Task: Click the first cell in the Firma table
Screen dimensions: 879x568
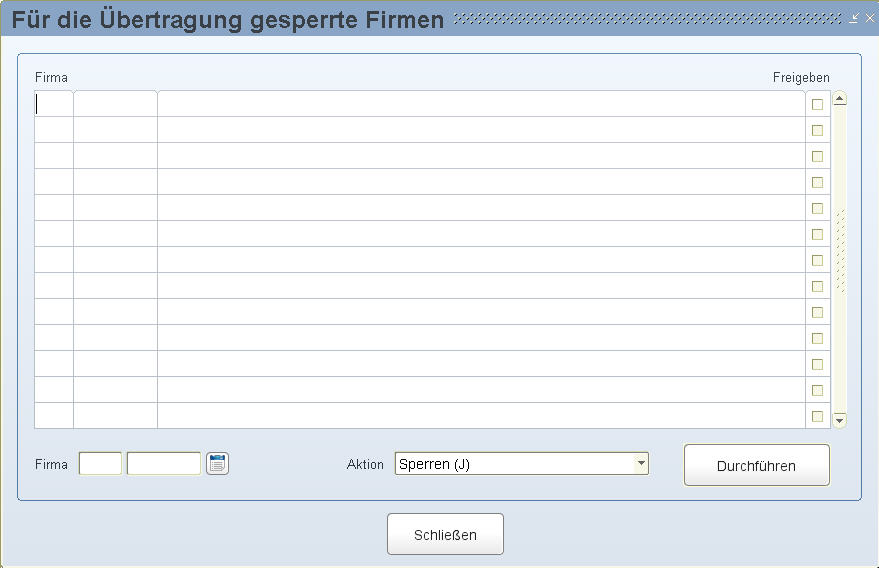Action: pos(54,104)
